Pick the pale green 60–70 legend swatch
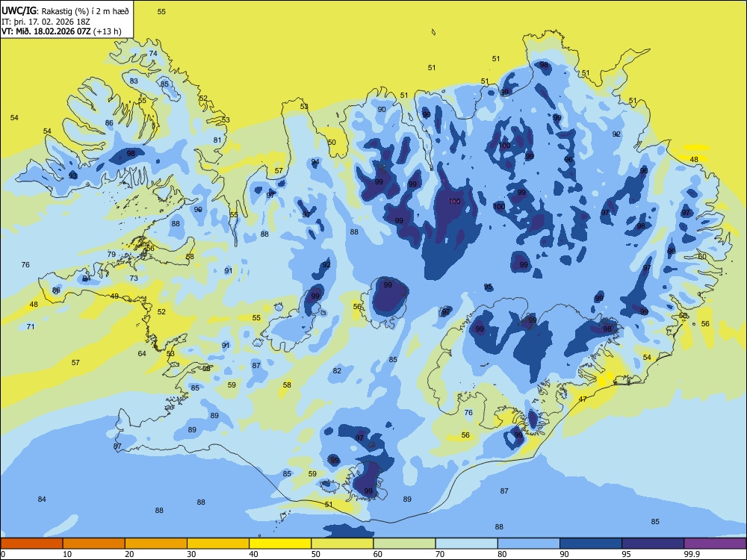Image resolution: width=747 pixels, height=560 pixels. click(404, 544)
